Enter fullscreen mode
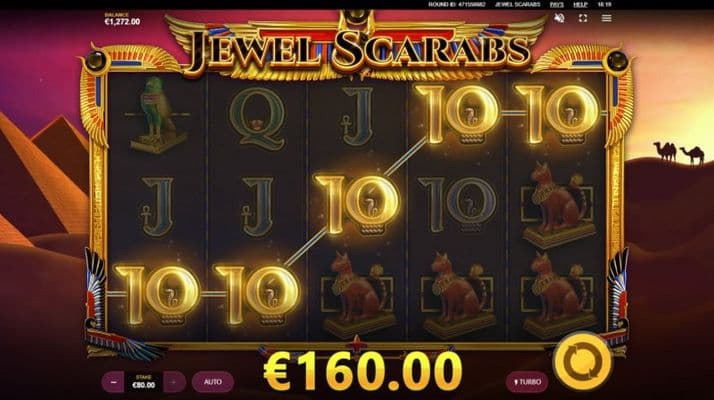The image size is (714, 400). [583, 18]
